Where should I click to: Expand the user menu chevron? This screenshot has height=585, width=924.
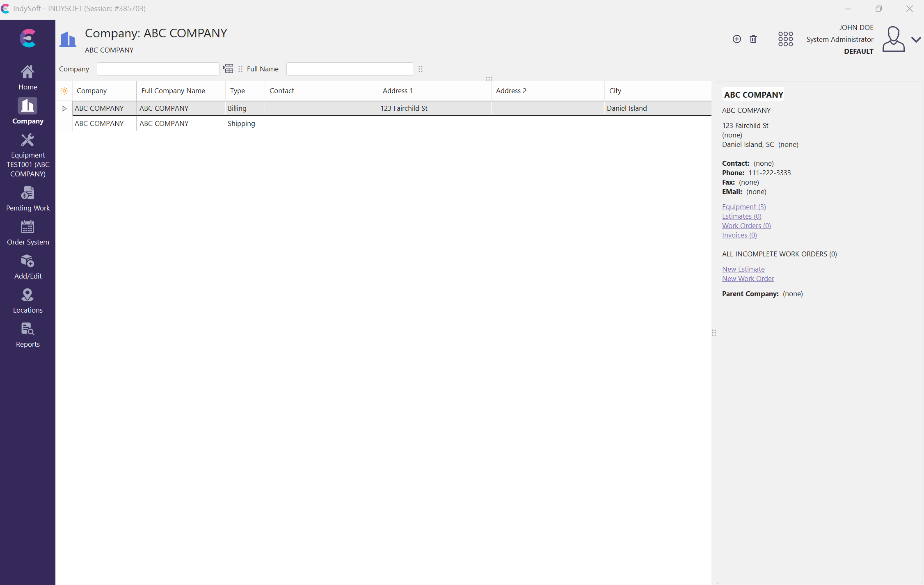pyautogui.click(x=916, y=39)
